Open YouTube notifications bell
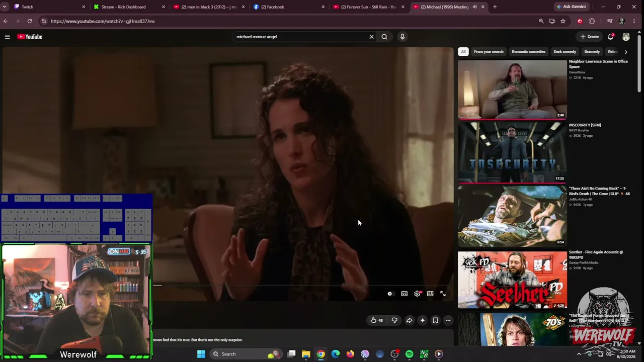 [611, 37]
